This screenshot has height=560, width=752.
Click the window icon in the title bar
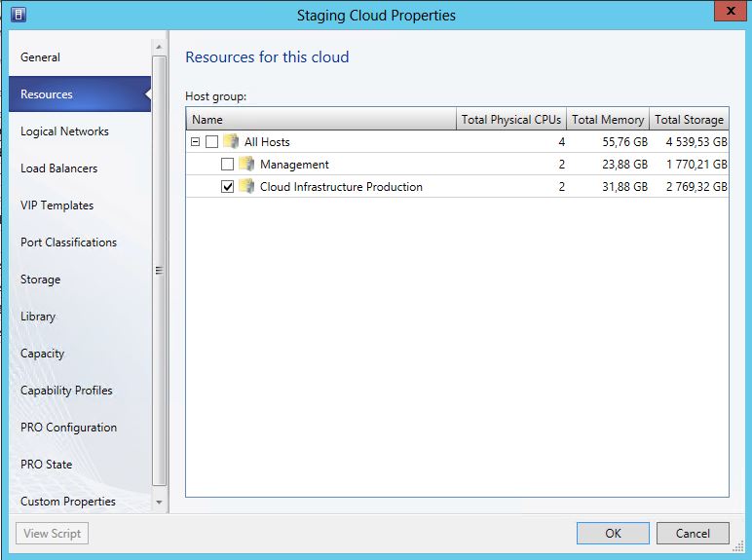(x=19, y=15)
